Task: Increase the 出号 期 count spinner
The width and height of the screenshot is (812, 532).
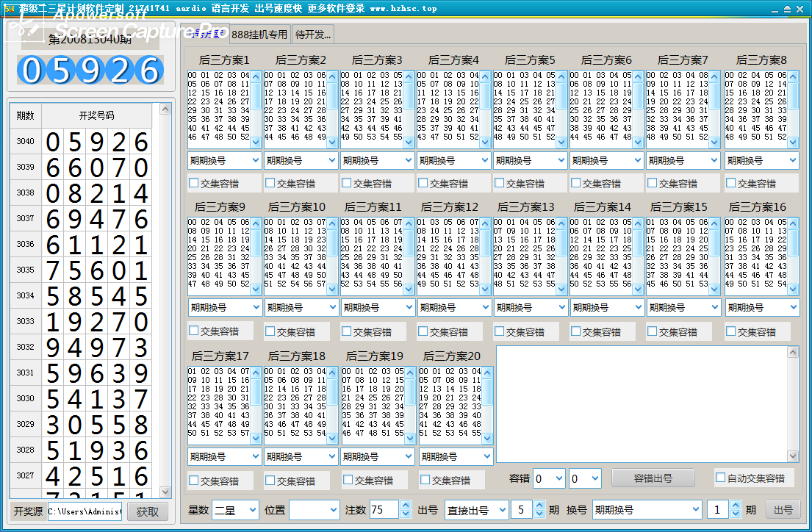Action: (x=539, y=505)
